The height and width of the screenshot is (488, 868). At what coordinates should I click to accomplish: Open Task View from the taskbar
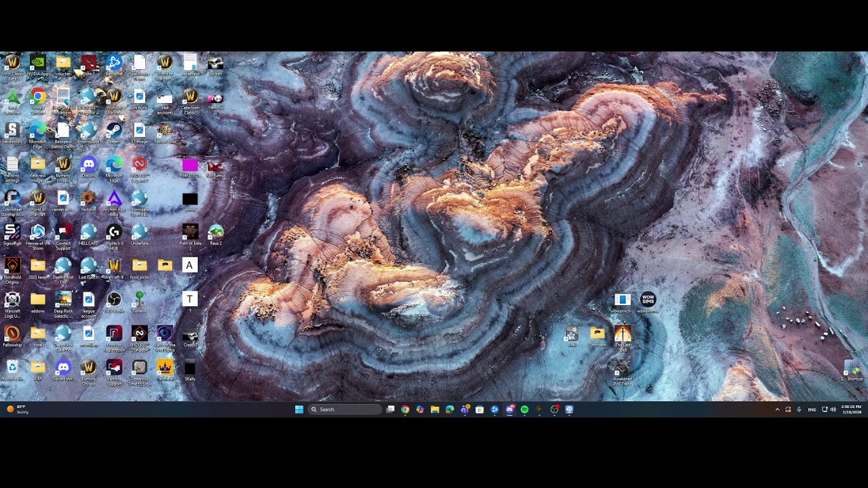tap(391, 409)
